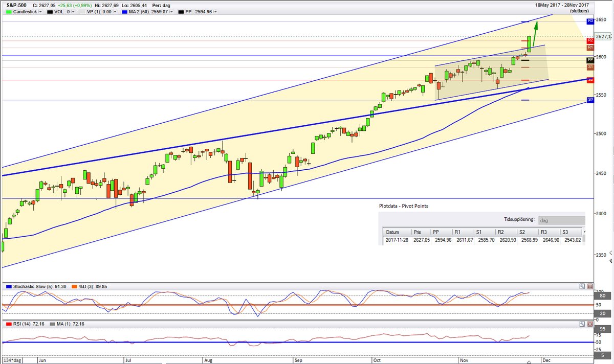The height and width of the screenshot is (364, 614).
Task: Click the 'Plotdata - Pivot Points' title
Action: click(x=404, y=206)
